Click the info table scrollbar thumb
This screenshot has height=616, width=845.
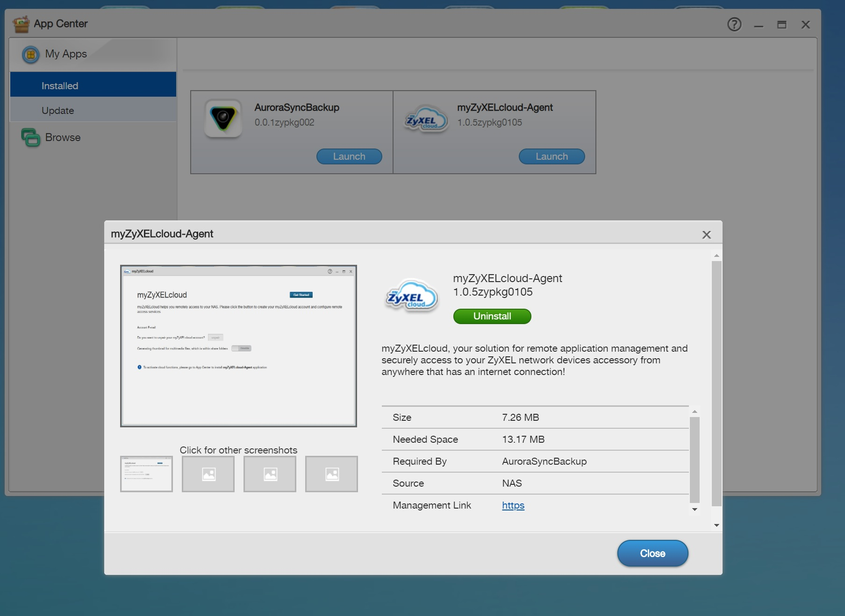[x=695, y=460]
